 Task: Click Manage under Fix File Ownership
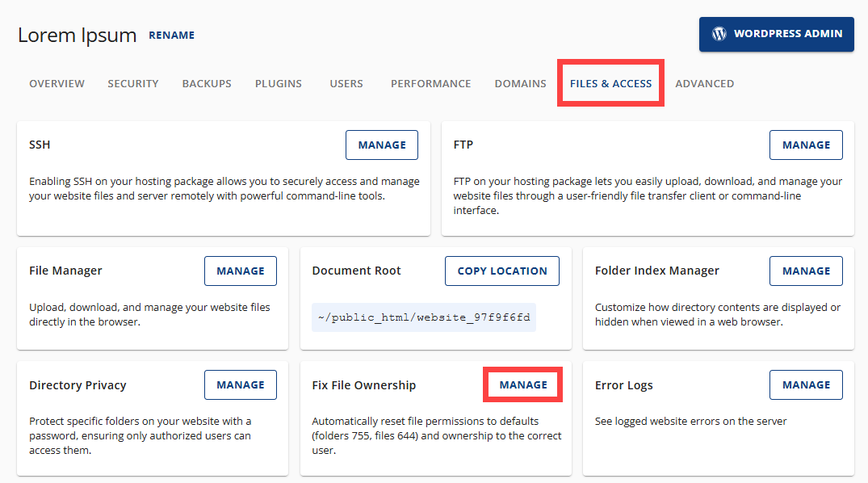[522, 384]
